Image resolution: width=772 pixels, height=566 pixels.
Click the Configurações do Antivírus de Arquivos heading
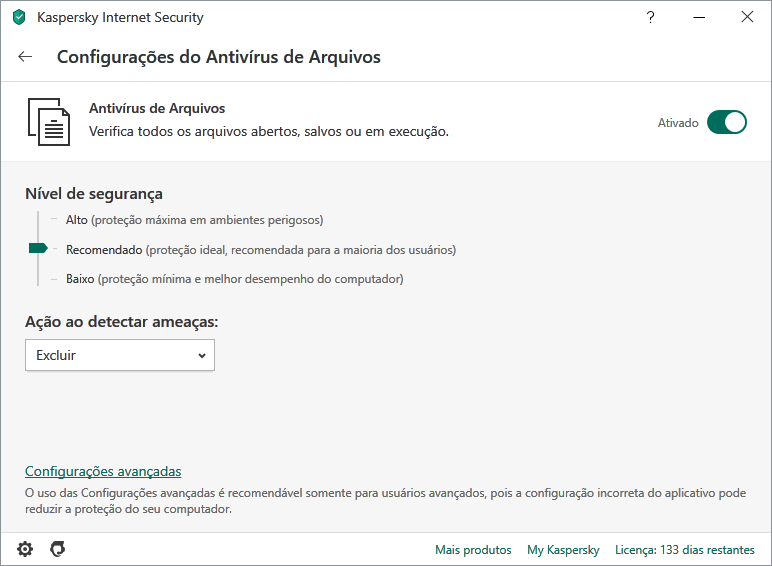click(x=219, y=57)
